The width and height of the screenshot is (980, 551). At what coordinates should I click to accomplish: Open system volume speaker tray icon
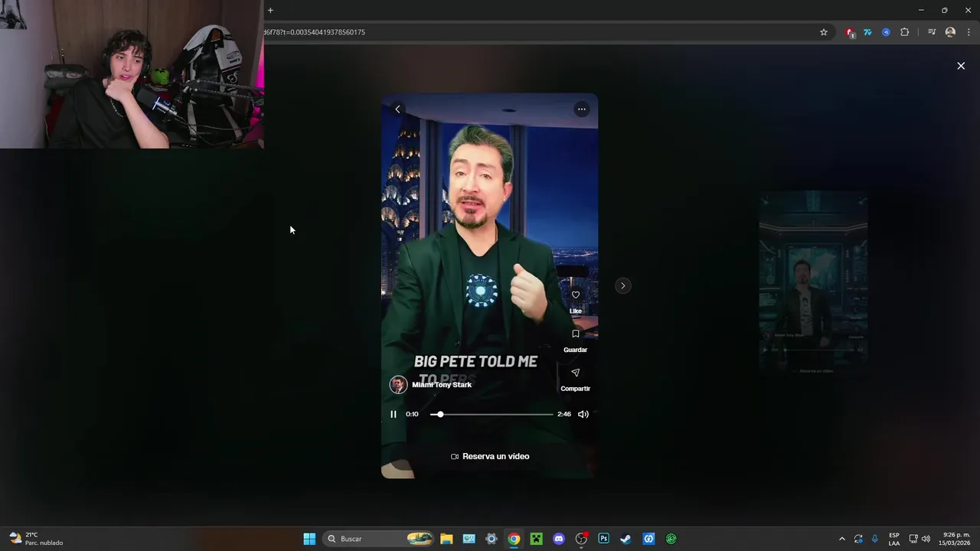(x=926, y=539)
